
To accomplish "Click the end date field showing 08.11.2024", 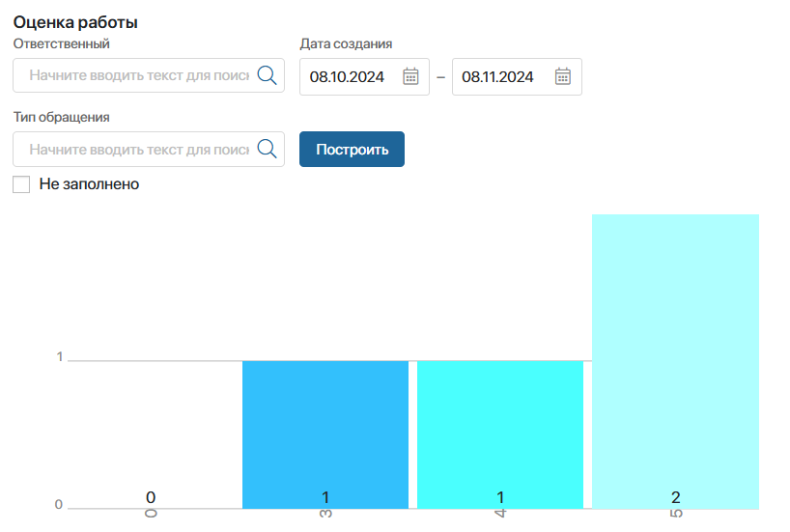I will point(498,77).
